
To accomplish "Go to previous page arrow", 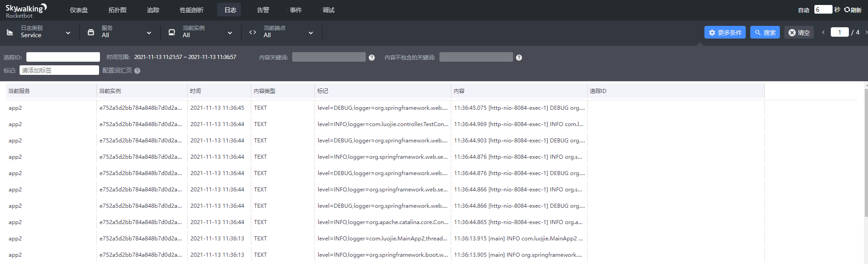I will [823, 32].
